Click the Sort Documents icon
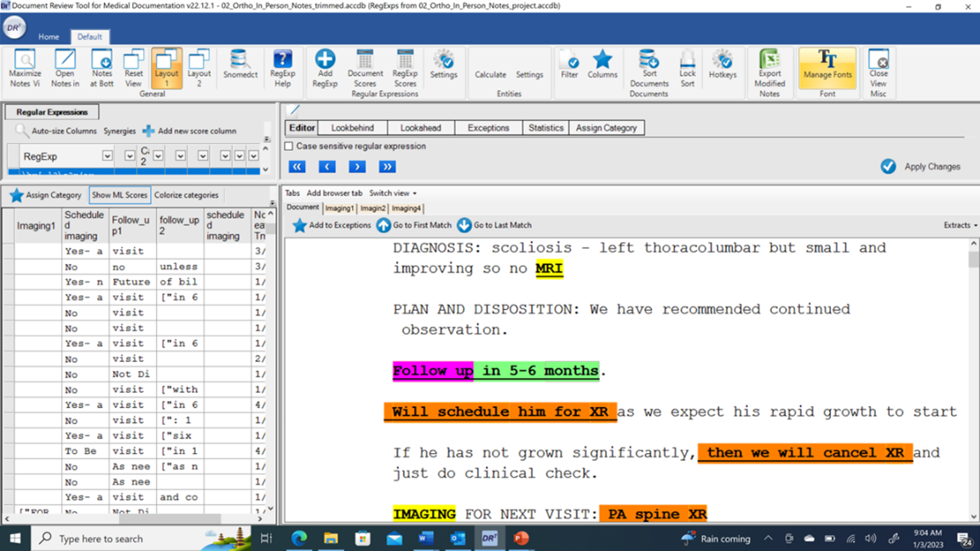This screenshot has height=551, width=980. pos(649,60)
